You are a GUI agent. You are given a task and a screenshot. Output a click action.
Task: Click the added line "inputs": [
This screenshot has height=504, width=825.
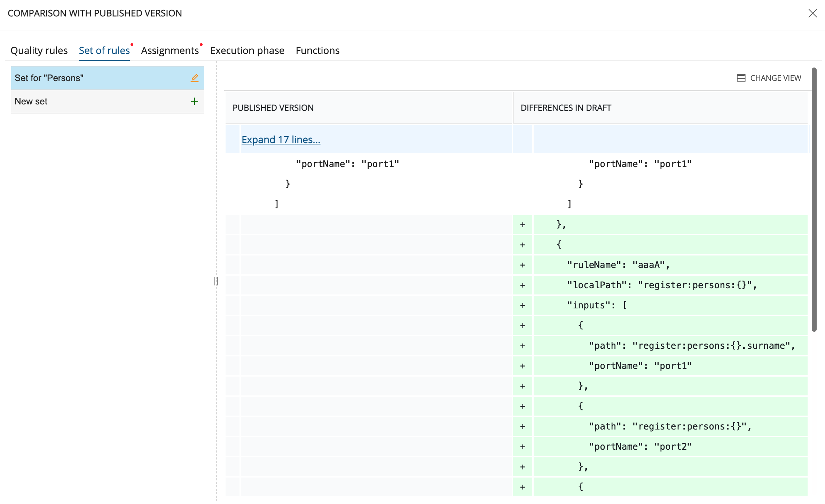(x=670, y=305)
